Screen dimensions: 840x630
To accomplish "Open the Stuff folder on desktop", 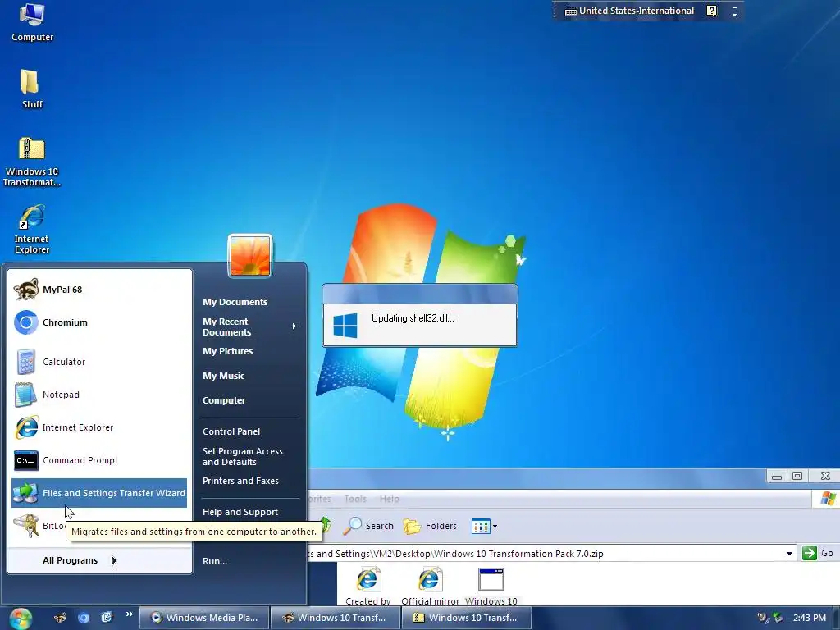I will point(31,89).
